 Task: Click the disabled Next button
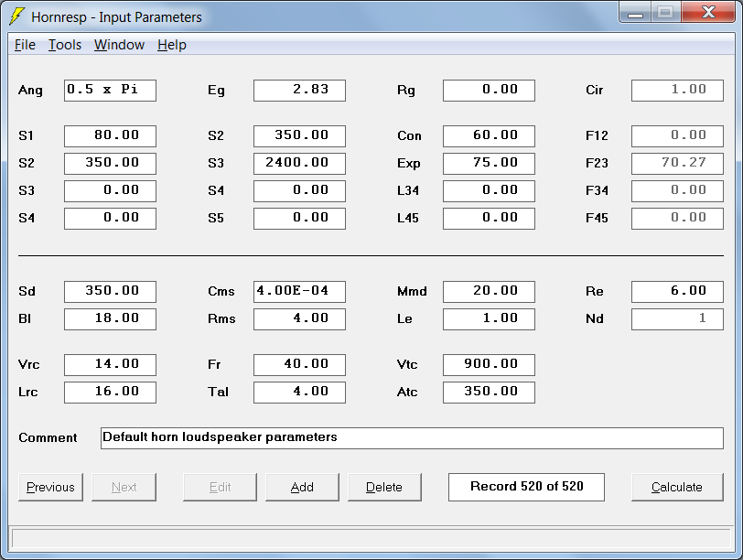pyautogui.click(x=124, y=487)
